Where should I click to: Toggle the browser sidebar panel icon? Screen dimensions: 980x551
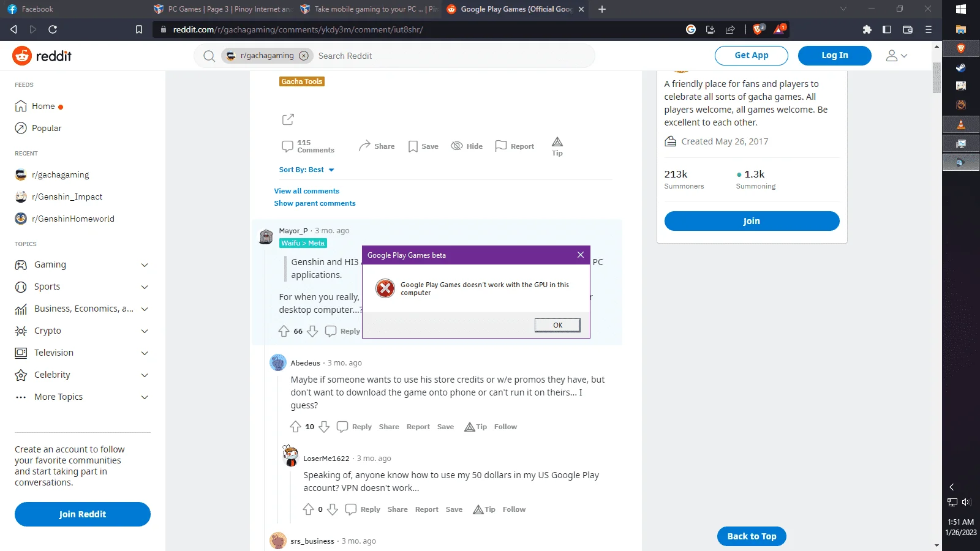tap(886, 29)
